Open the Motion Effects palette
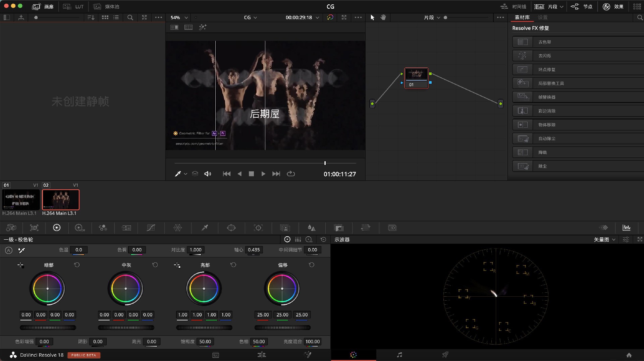The width and height of the screenshot is (644, 361). click(126, 228)
